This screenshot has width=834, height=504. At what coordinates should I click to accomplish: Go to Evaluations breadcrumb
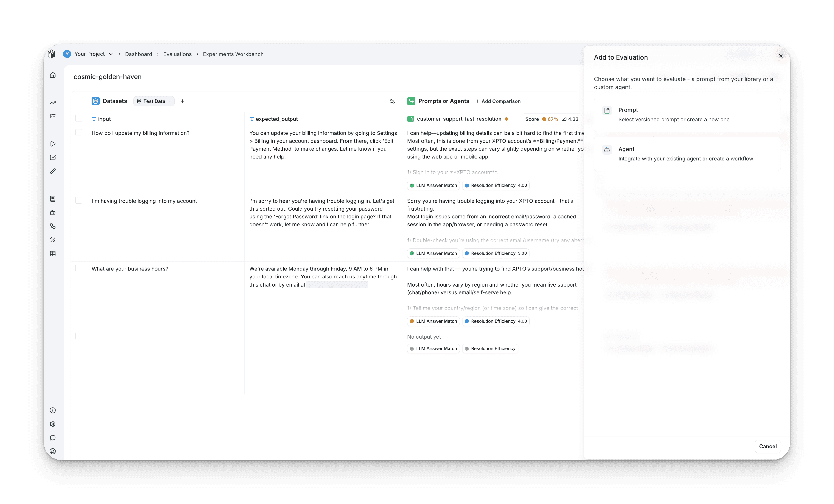pyautogui.click(x=177, y=54)
